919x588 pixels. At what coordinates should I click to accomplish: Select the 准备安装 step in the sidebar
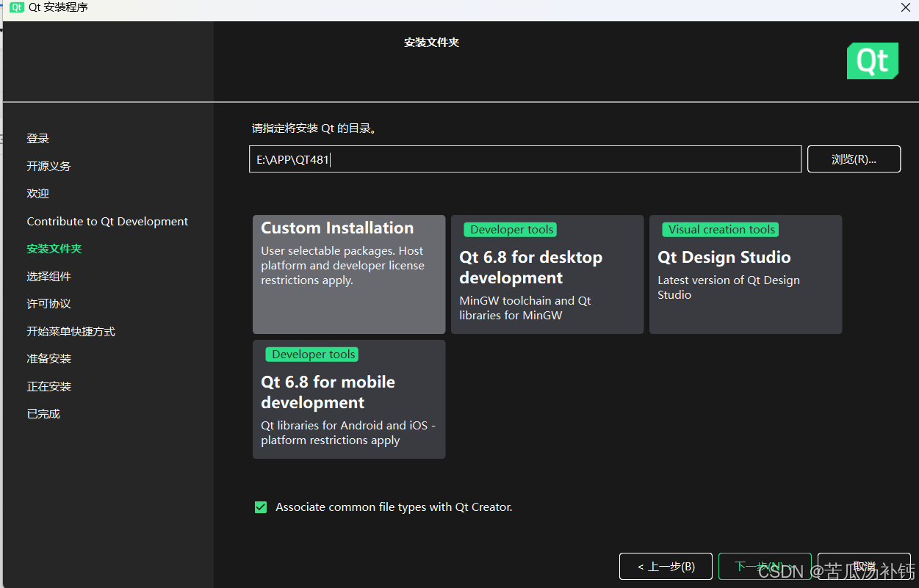pos(49,359)
